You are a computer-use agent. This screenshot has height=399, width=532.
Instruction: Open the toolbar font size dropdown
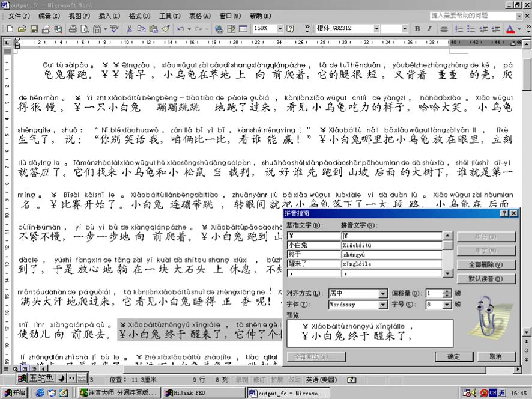(405, 29)
